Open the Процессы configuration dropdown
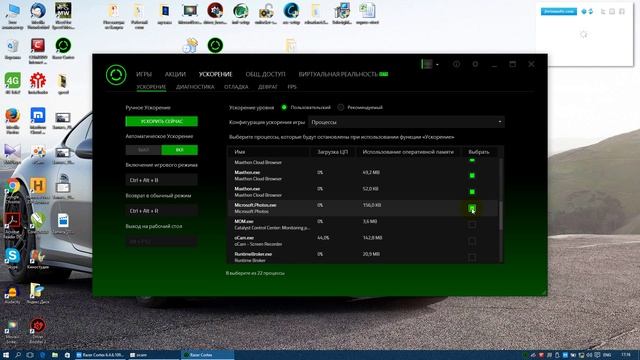 pyautogui.click(x=406, y=122)
